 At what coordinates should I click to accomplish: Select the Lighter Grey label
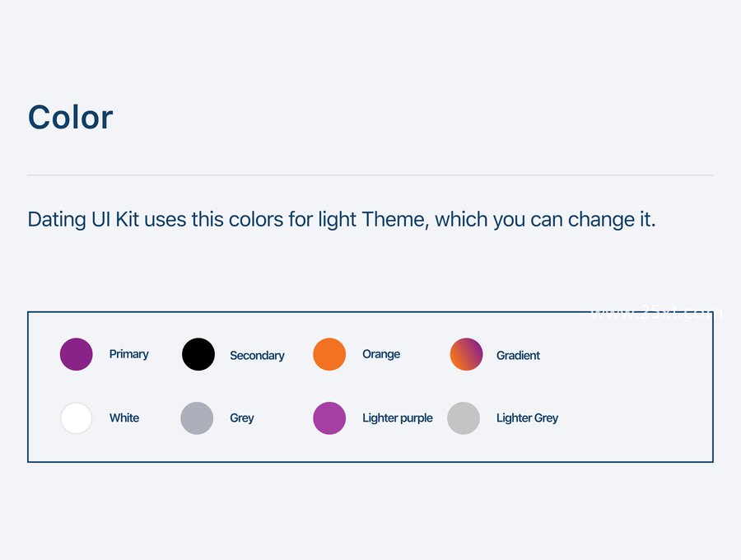point(528,418)
